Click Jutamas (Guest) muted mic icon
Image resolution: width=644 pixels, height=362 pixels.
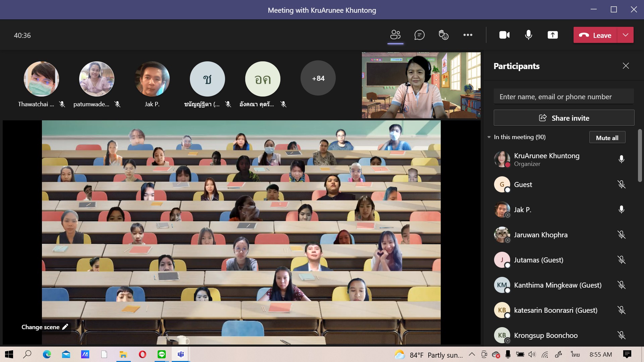tap(622, 260)
